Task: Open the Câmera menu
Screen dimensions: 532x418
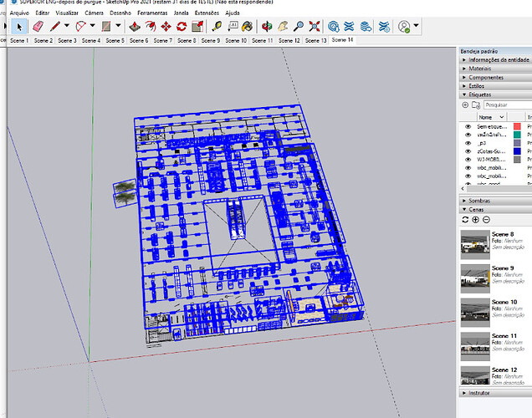Action: click(x=94, y=13)
